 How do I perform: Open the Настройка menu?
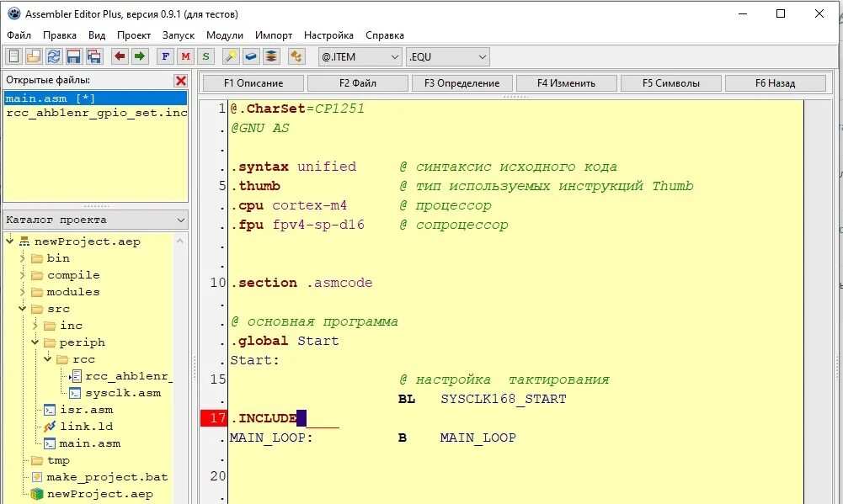click(328, 35)
